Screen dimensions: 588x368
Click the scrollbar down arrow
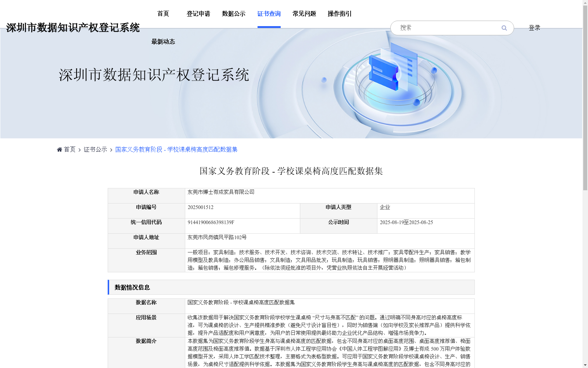[x=585, y=365]
